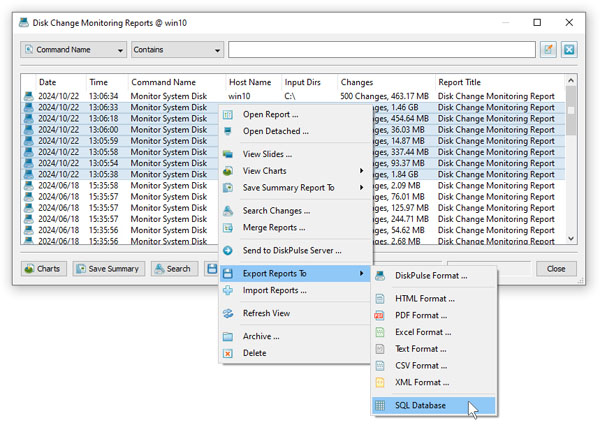
Task: Sort by the Host Name column header
Action: 253,82
